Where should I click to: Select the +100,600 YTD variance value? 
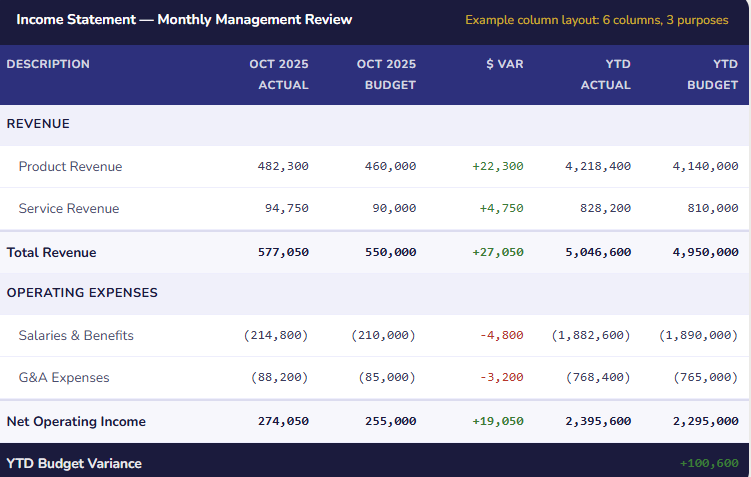tap(708, 463)
